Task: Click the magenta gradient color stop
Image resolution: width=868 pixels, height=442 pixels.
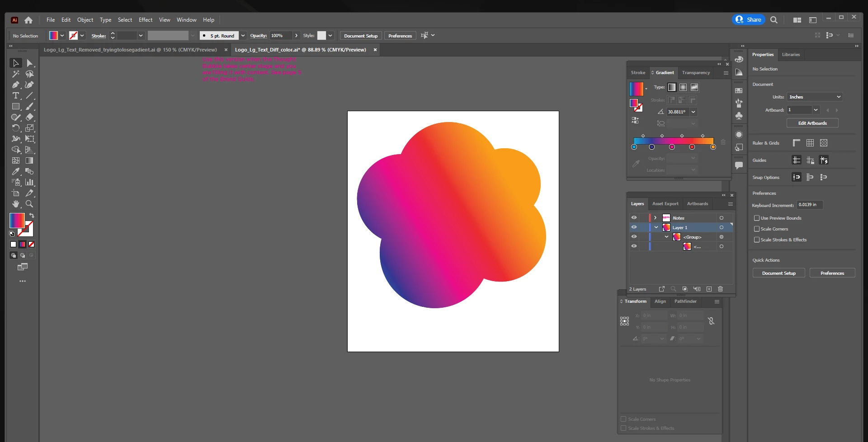Action: (x=672, y=147)
